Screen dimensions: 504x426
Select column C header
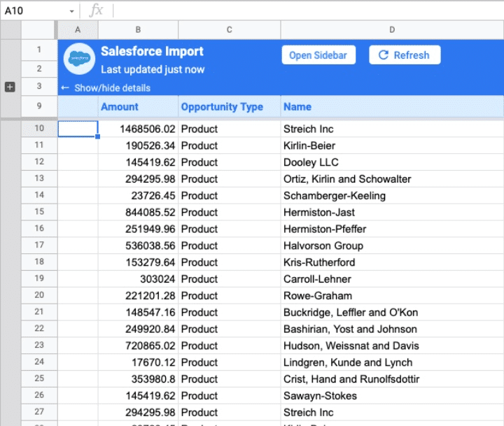229,30
